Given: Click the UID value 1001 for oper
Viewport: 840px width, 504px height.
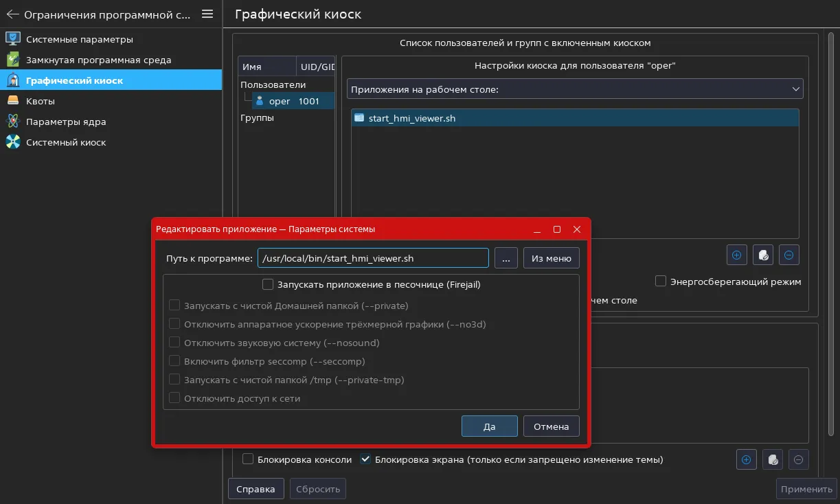Looking at the screenshot, I should click(309, 101).
